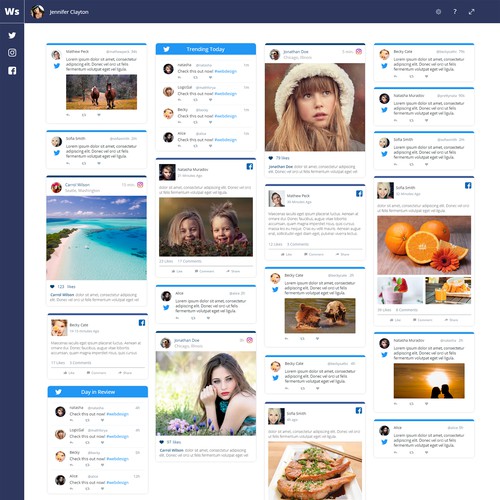Click the Ws logo
Screen dimensions: 500x500
coord(12,11)
